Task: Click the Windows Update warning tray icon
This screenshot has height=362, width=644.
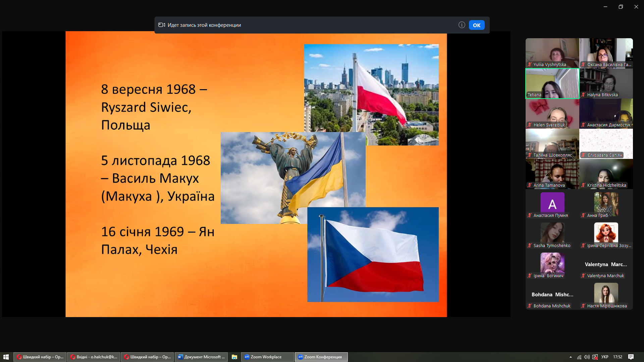Action: [x=595, y=357]
